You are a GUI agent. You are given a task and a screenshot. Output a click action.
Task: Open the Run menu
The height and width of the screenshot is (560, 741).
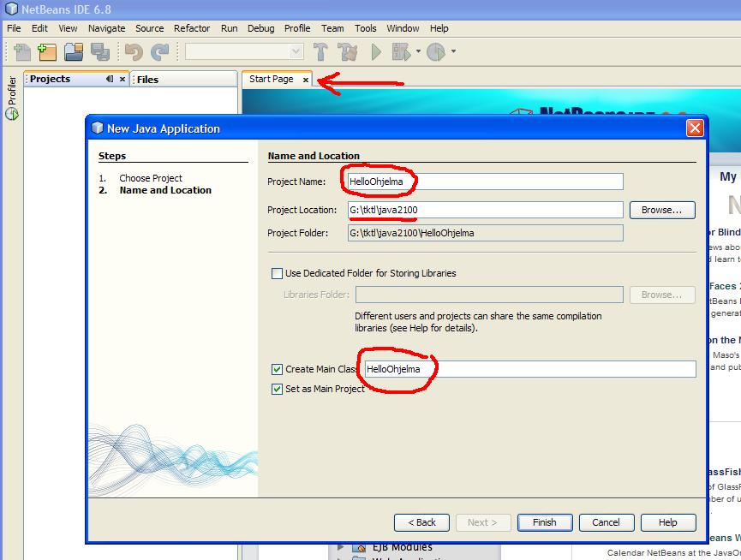(230, 28)
